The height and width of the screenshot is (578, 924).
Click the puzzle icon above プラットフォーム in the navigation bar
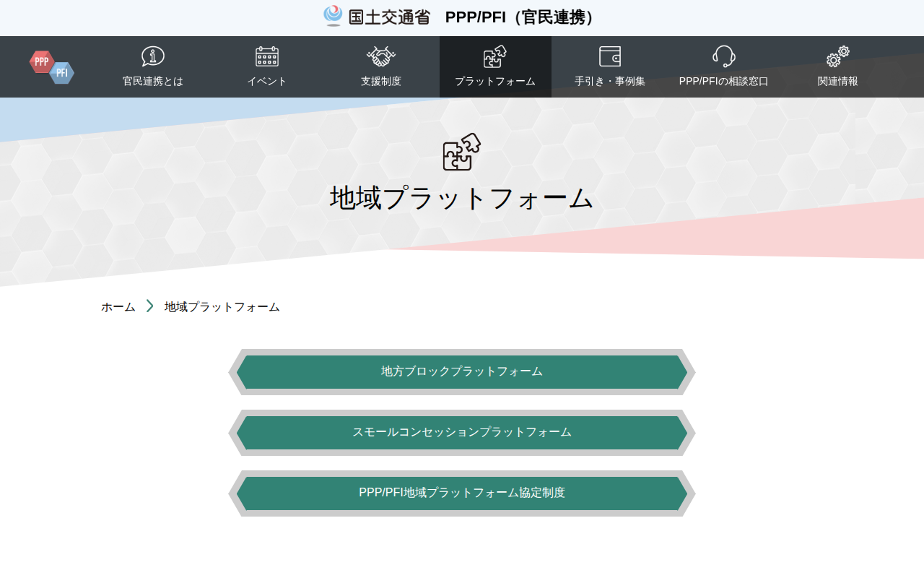coord(495,56)
